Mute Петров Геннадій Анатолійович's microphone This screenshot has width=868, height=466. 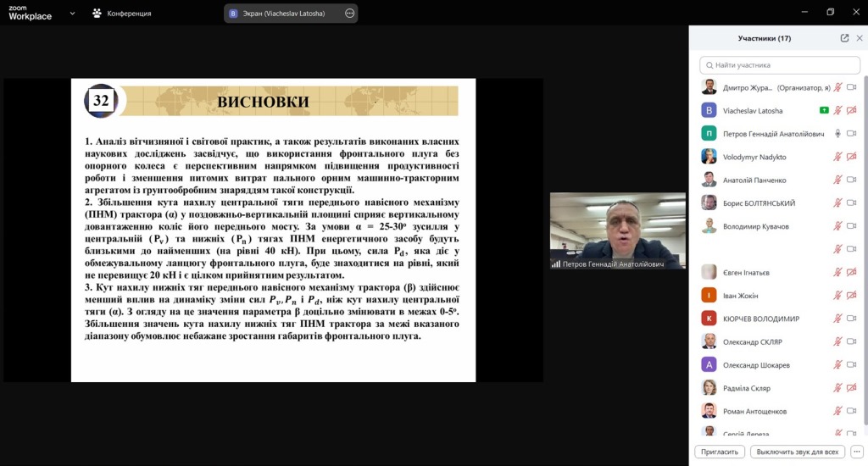pos(837,134)
